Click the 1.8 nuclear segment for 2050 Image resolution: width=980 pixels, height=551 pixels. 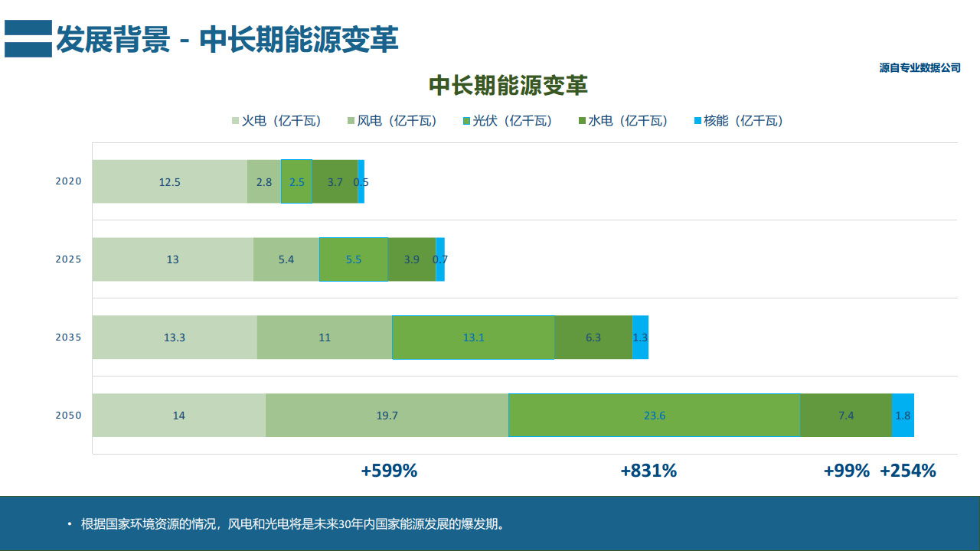[x=903, y=416]
